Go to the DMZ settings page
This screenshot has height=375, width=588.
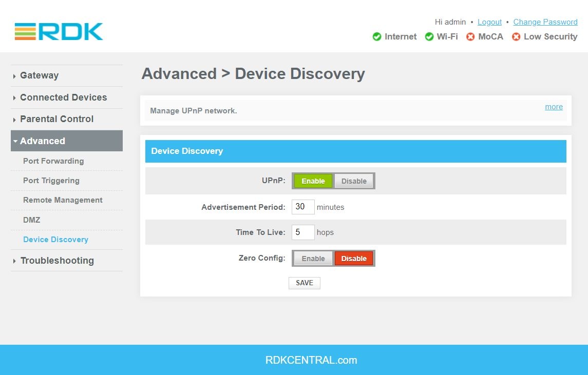(x=31, y=220)
